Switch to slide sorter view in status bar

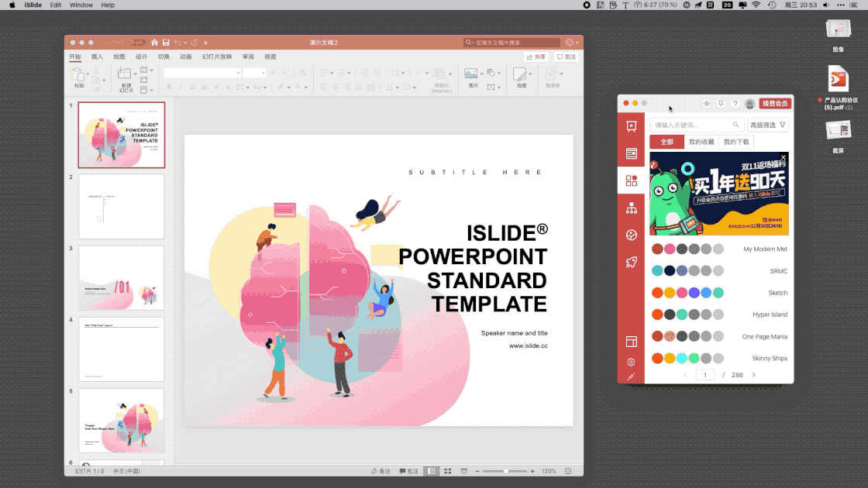[x=448, y=472]
